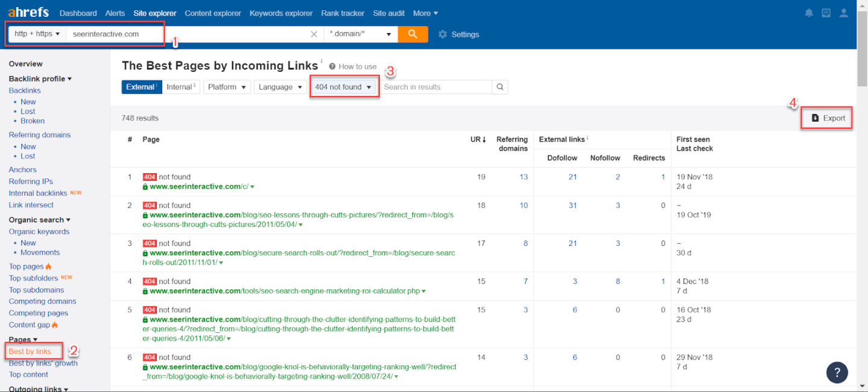
Task: Click the results search magnifier icon
Action: pos(500,87)
